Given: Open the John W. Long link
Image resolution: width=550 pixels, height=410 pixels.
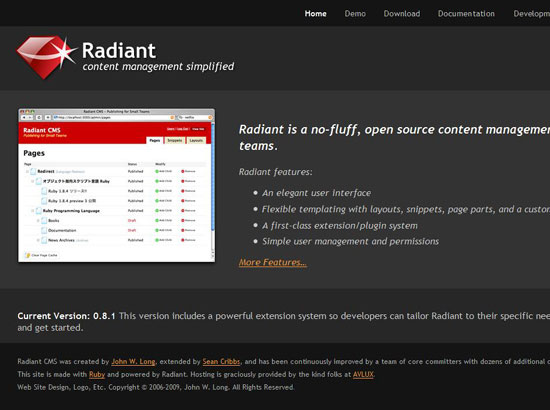Looking at the screenshot, I should pos(133,362).
